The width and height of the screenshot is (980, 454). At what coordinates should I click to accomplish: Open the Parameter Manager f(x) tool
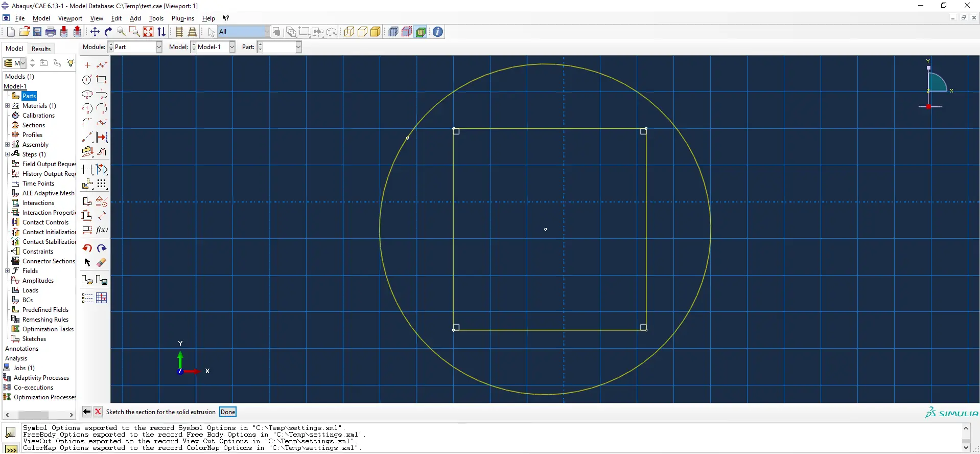click(x=102, y=230)
